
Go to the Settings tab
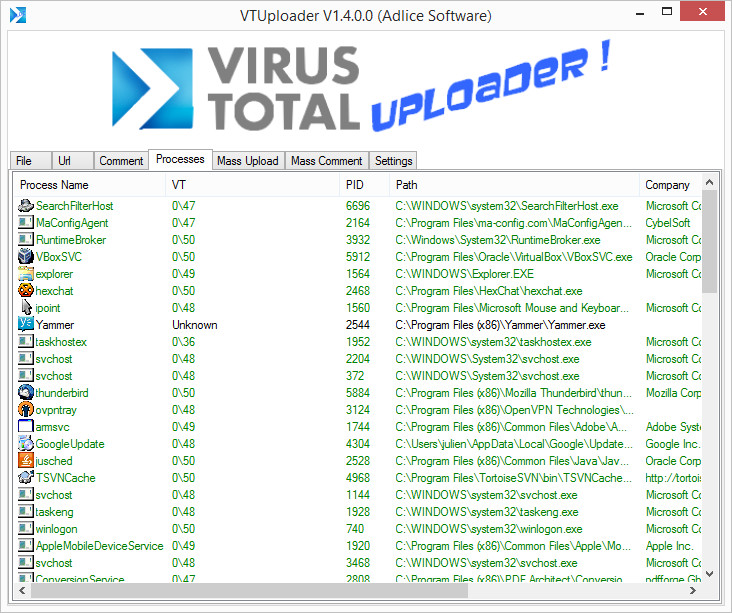pyautogui.click(x=393, y=161)
